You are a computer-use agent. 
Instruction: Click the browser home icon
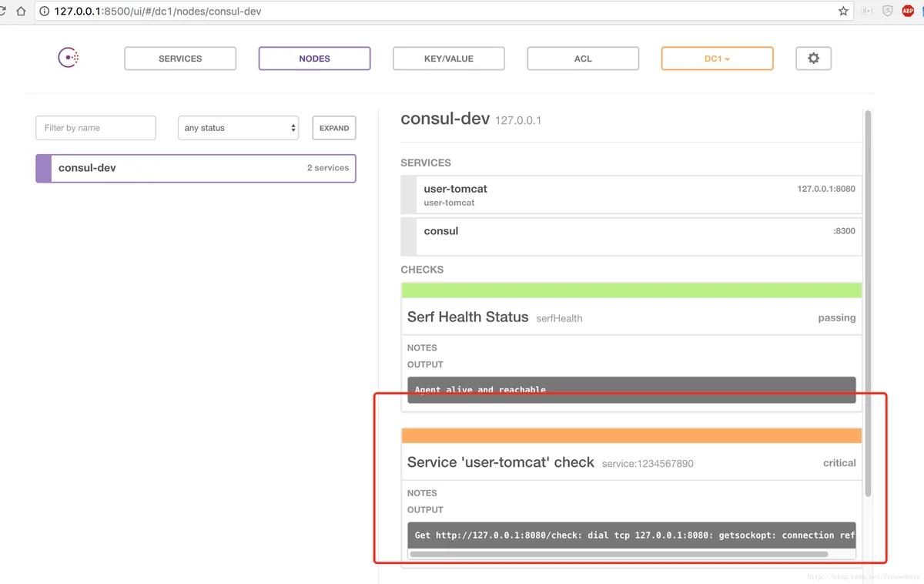point(21,12)
